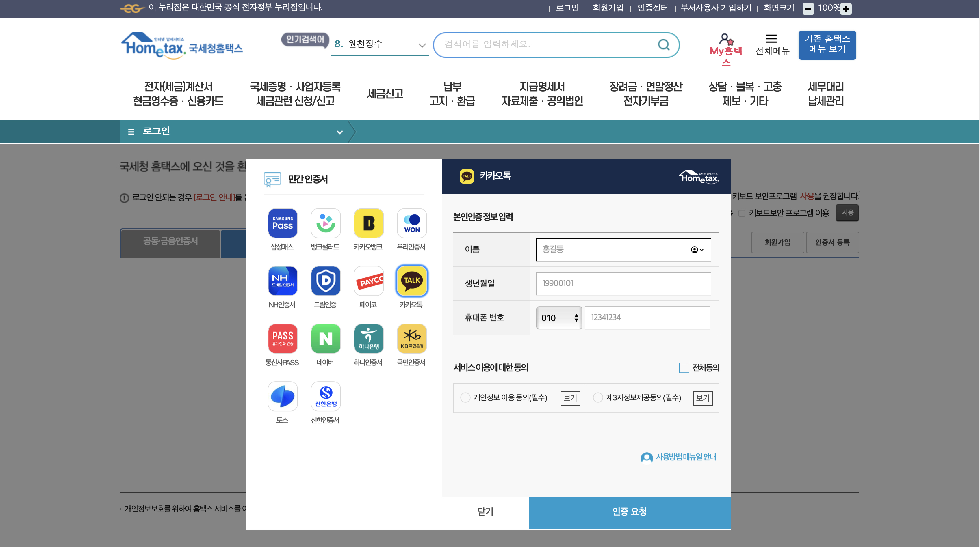The width and height of the screenshot is (980, 547).
Task: Select the 신한인증서 icon
Action: pos(325,396)
